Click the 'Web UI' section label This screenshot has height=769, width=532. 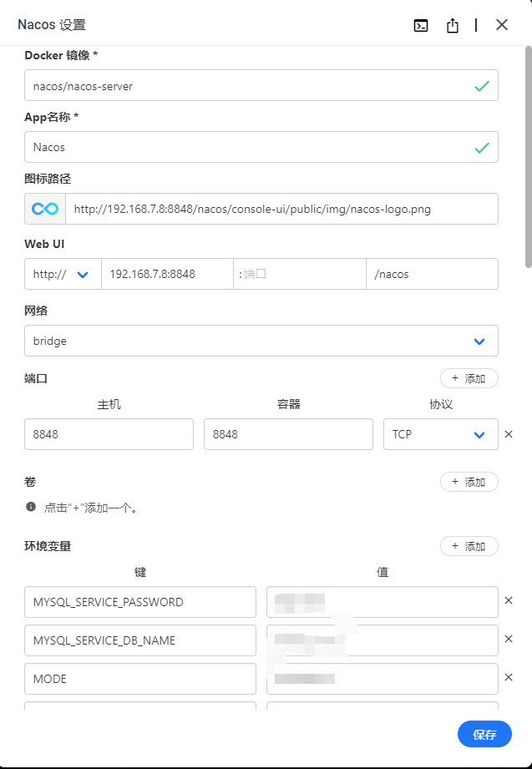click(x=44, y=244)
